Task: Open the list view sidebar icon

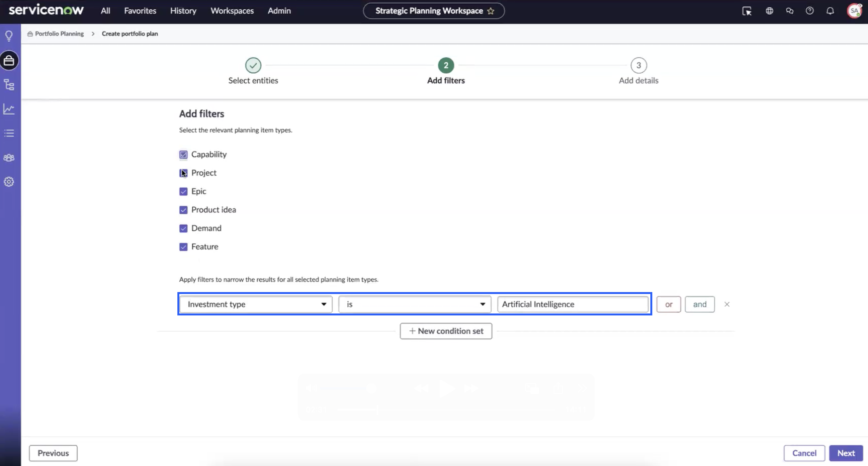Action: (9, 133)
